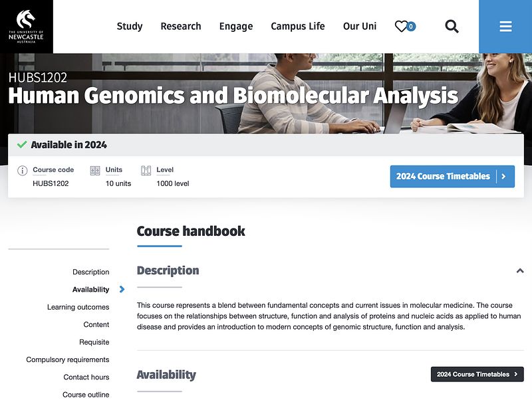The width and height of the screenshot is (532, 402).
Task: Select Contact hours in the sidebar
Action: [x=86, y=377]
